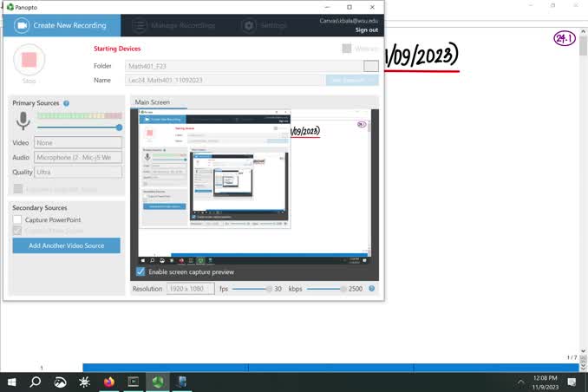
Task: Open Firefox from the taskbar
Action: (108, 382)
